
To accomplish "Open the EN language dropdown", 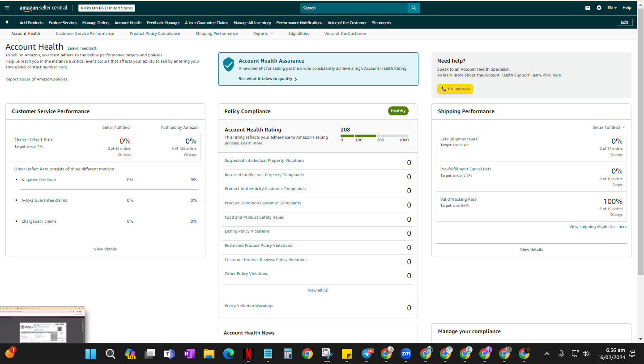I will click(x=612, y=8).
